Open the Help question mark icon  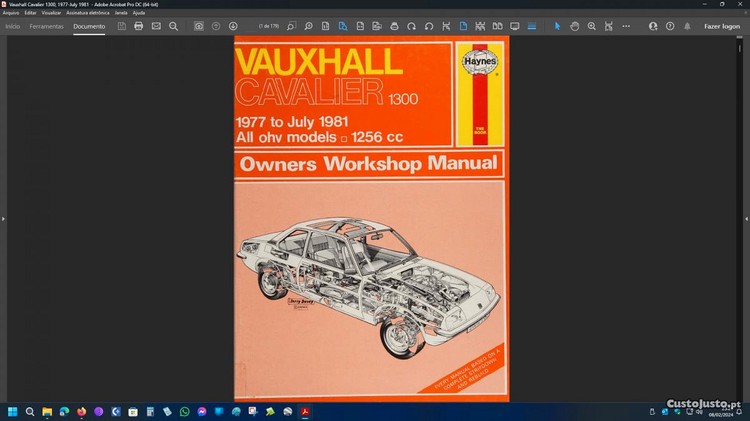670,26
